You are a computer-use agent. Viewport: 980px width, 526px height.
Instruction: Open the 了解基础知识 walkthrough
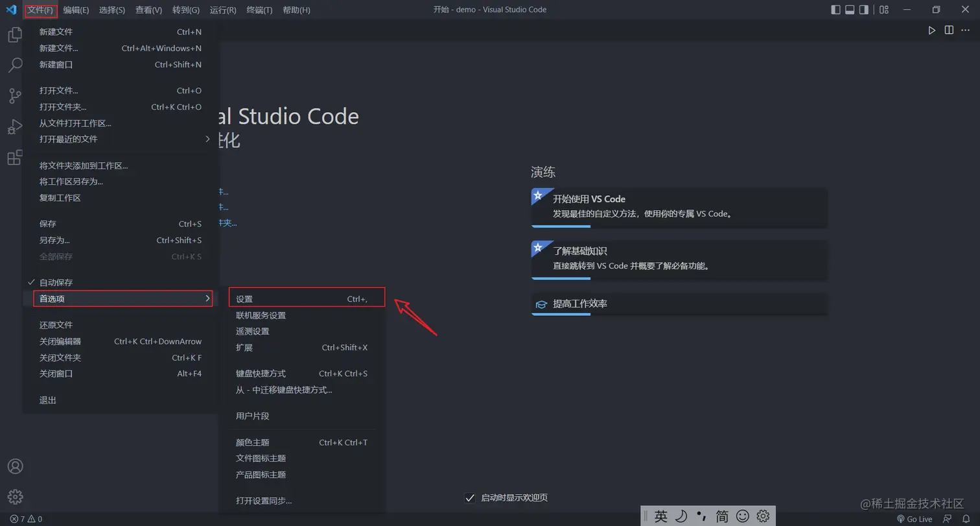click(x=679, y=259)
